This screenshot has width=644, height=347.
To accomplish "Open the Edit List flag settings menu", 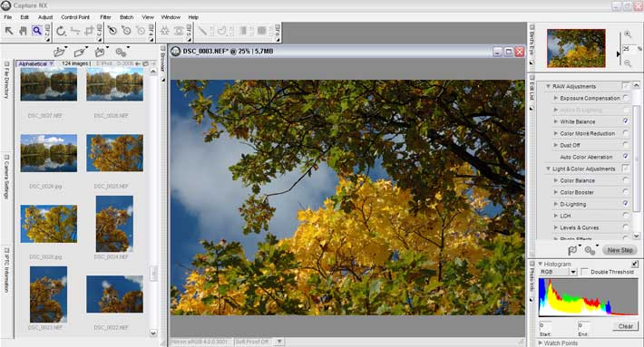I will pyautogui.click(x=573, y=250).
